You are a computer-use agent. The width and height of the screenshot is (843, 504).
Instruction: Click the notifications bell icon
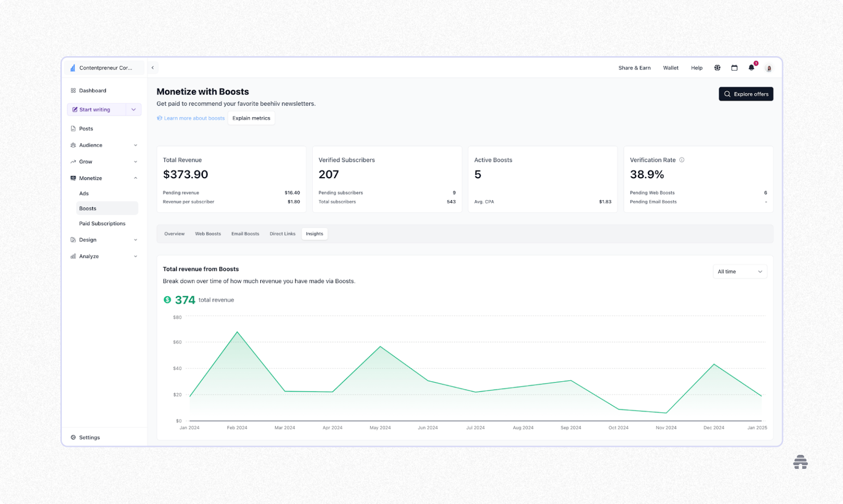pos(751,68)
